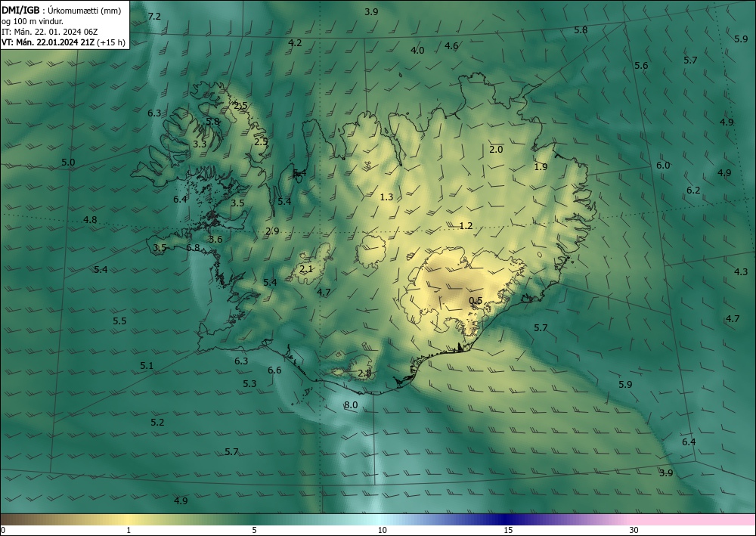Click the 5.5 value over the ocean
This screenshot has height=536, width=756.
(x=119, y=321)
